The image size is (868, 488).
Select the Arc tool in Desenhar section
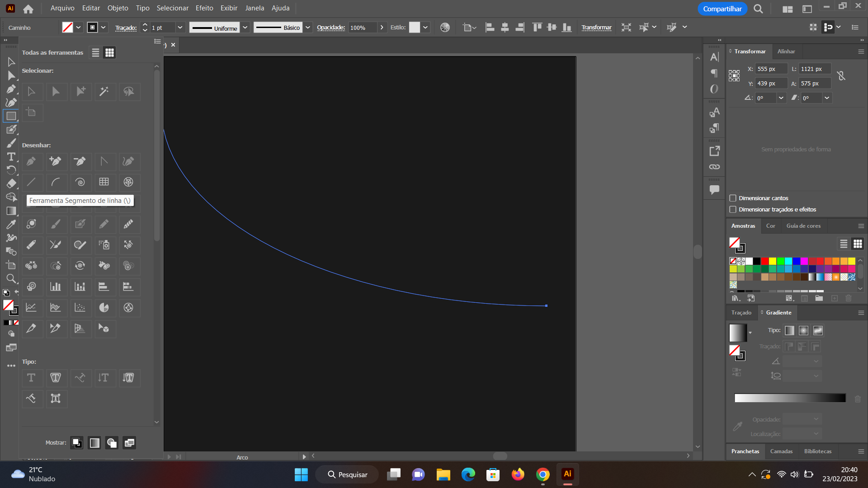click(56, 182)
